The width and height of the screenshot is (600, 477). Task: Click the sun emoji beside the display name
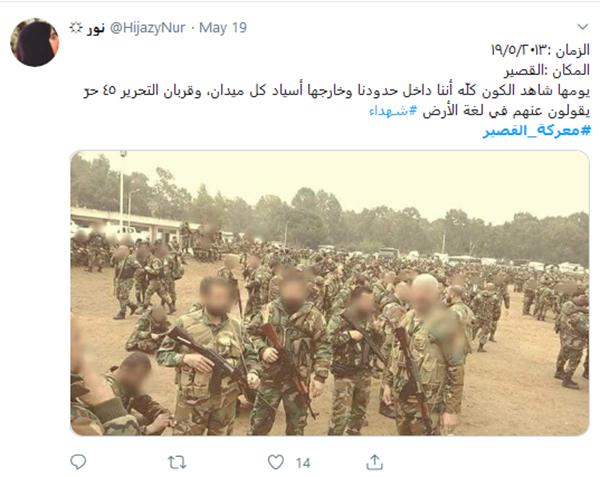click(x=76, y=28)
